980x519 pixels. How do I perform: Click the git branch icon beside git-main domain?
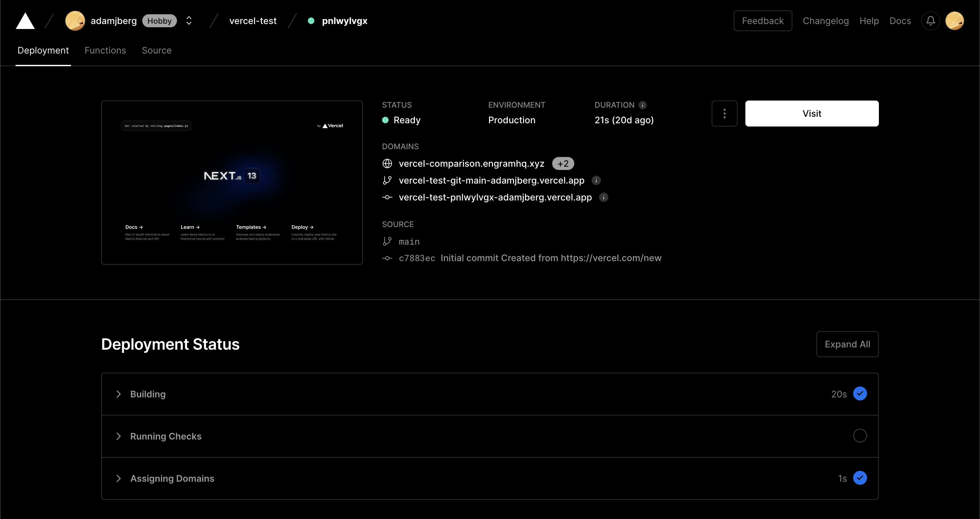pyautogui.click(x=387, y=180)
